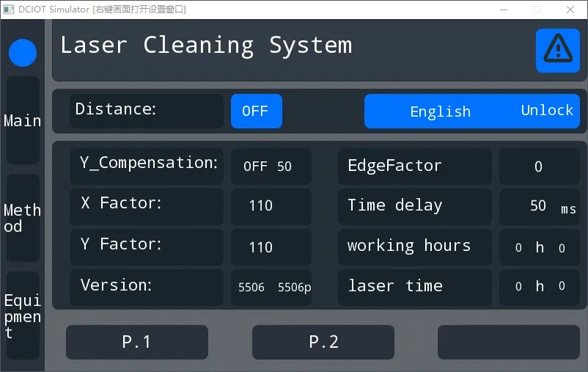
Task: Toggle the Y_Compensation OFF state
Action: click(255, 167)
